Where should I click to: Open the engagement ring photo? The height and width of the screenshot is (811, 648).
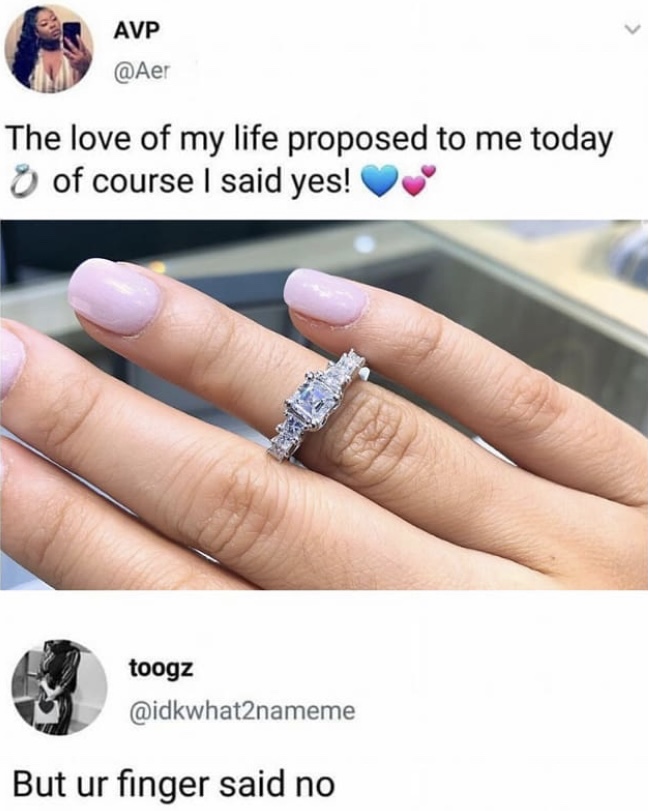pos(324,405)
